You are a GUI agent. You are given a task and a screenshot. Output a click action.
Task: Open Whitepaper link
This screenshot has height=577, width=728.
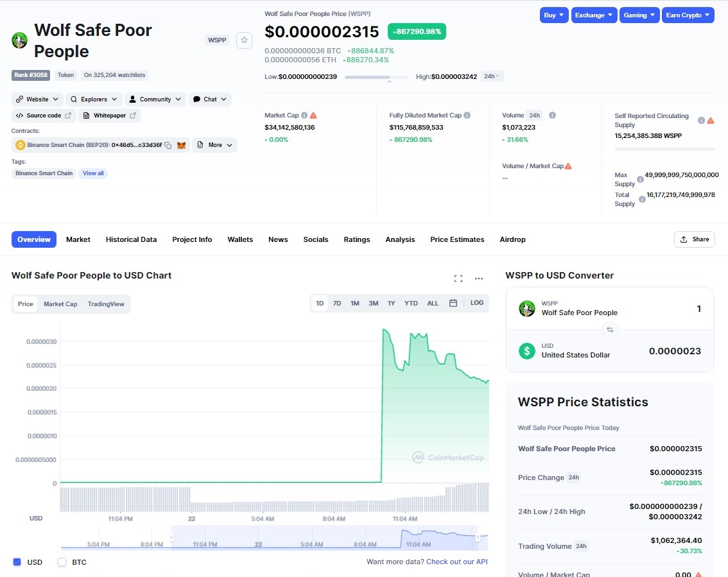(110, 116)
